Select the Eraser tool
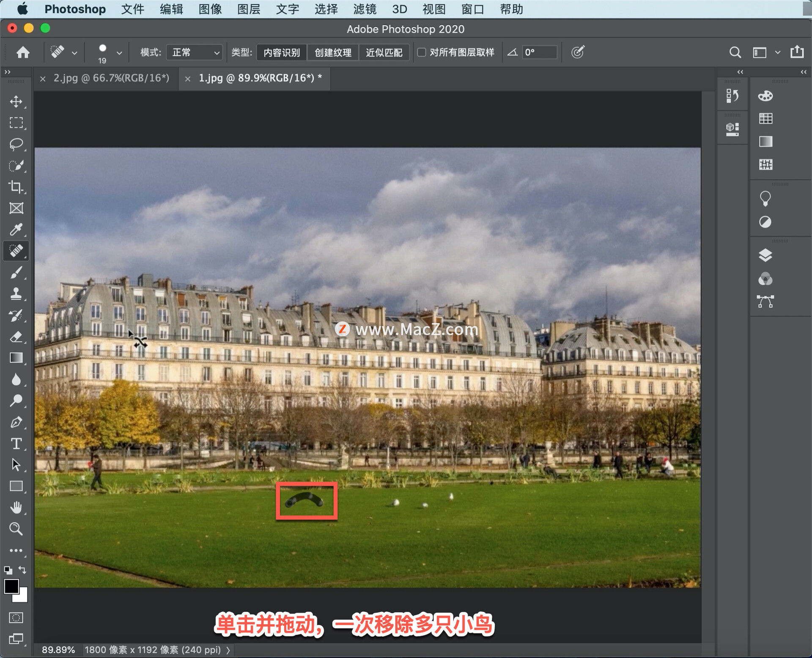This screenshot has width=812, height=658. click(x=16, y=337)
